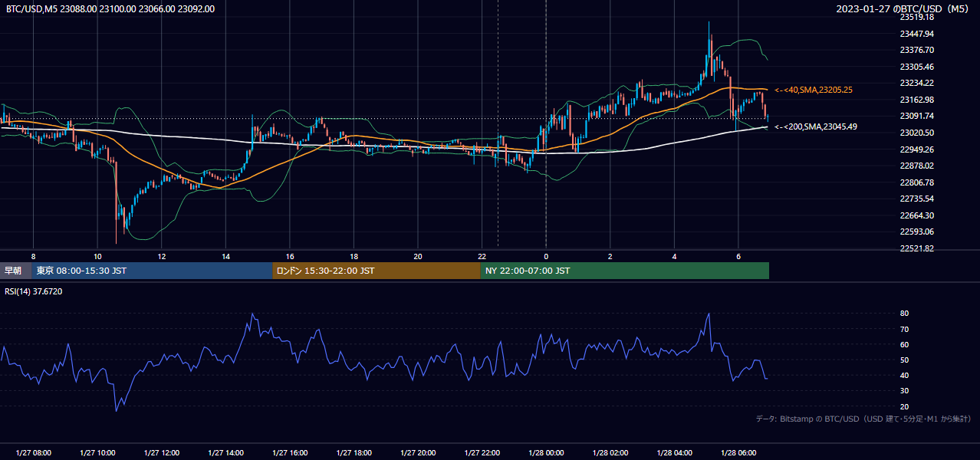The image size is (980, 460).
Task: Click RSI axis level 50
Action: coord(904,360)
